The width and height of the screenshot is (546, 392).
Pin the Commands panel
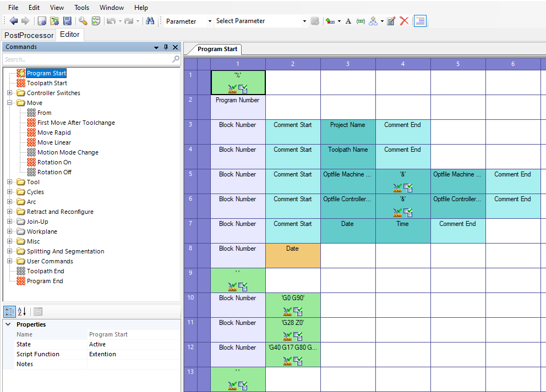(x=166, y=47)
